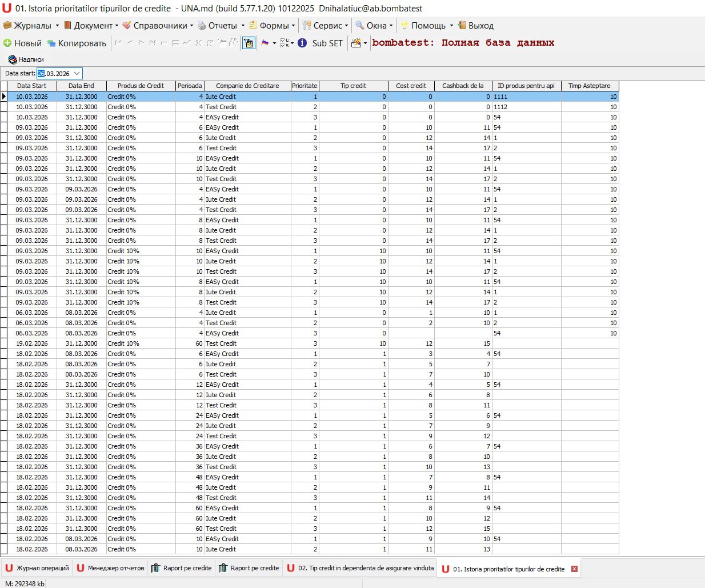Close the 01. Istoria prioritatilor tab
This screenshot has width=705, height=588.
574,569
